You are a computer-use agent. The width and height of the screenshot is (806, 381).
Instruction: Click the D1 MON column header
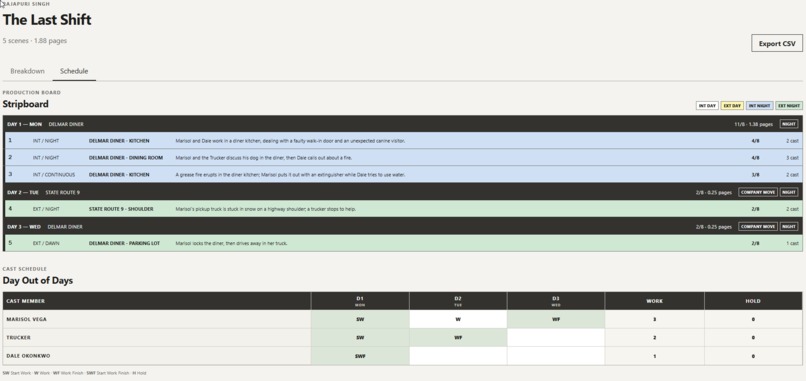coord(360,301)
